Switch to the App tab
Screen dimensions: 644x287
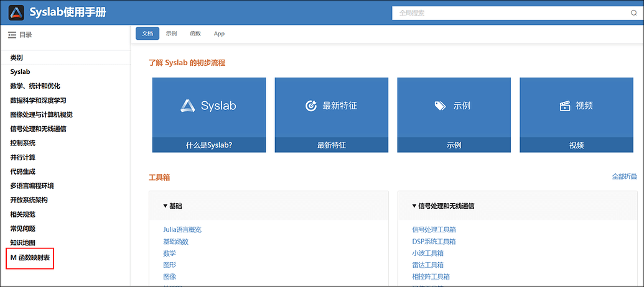click(x=219, y=34)
